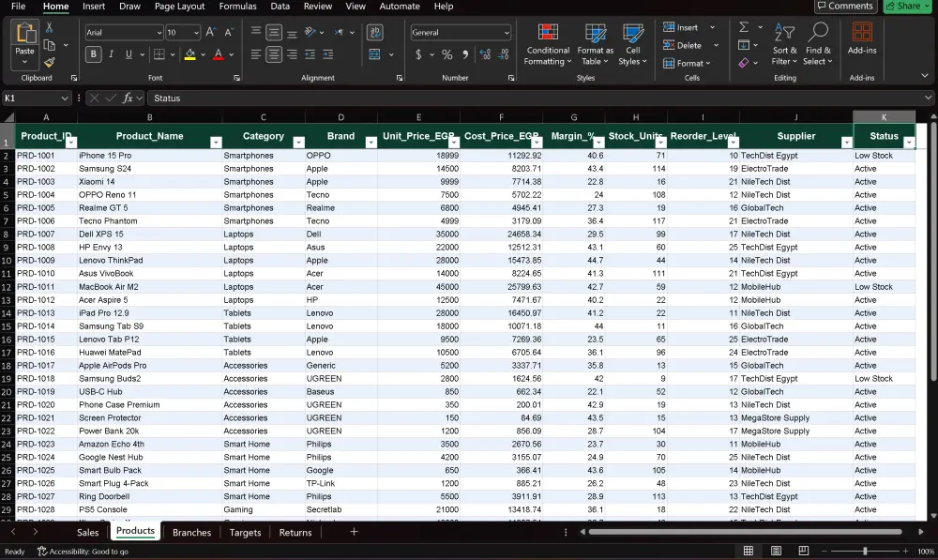Toggle Center horizontal alignment
This screenshot has height=560, width=938.
(x=274, y=54)
